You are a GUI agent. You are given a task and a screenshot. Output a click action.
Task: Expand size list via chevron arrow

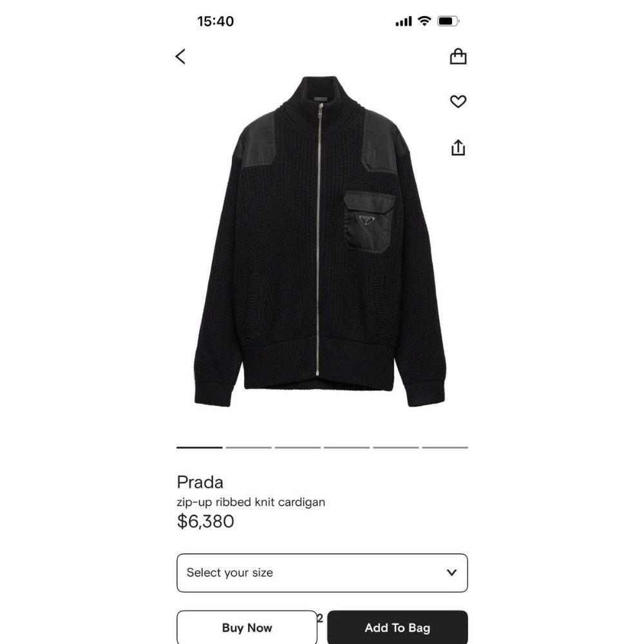point(452,573)
